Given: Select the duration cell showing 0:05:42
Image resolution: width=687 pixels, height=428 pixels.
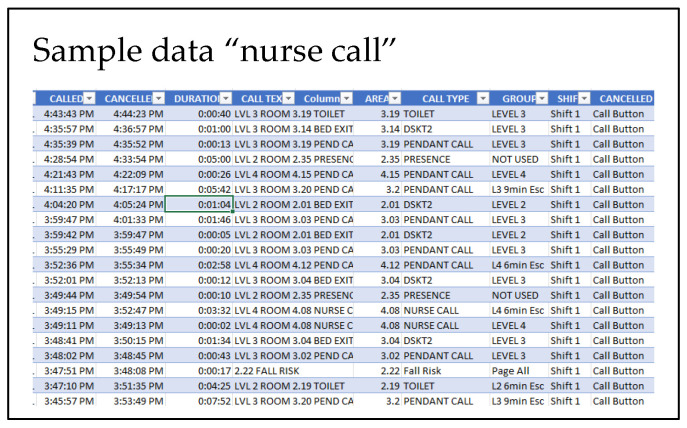Looking at the screenshot, I should (x=199, y=189).
